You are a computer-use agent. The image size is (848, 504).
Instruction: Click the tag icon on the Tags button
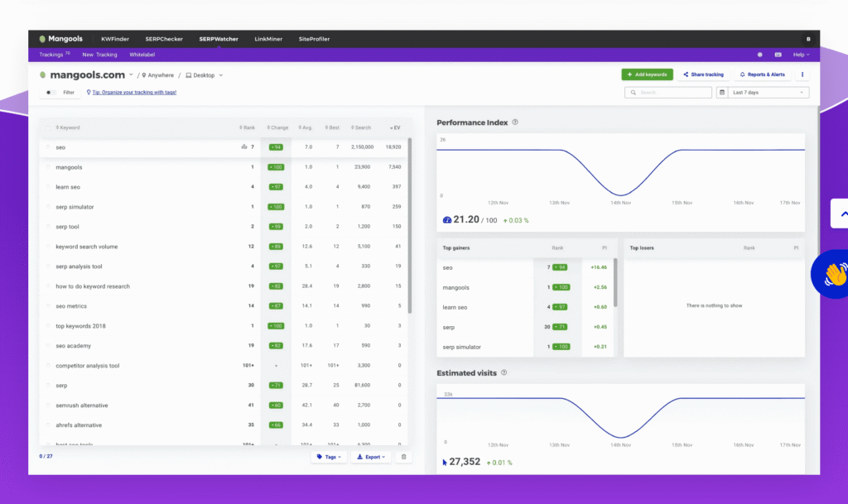(319, 457)
